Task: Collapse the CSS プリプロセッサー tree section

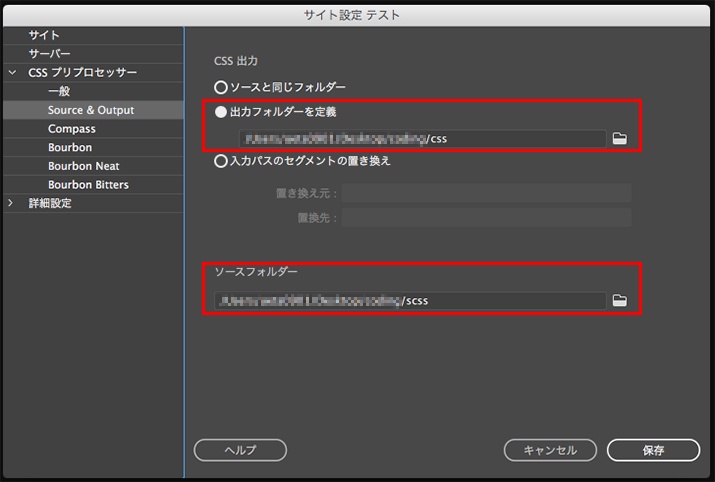Action: [x=12, y=73]
